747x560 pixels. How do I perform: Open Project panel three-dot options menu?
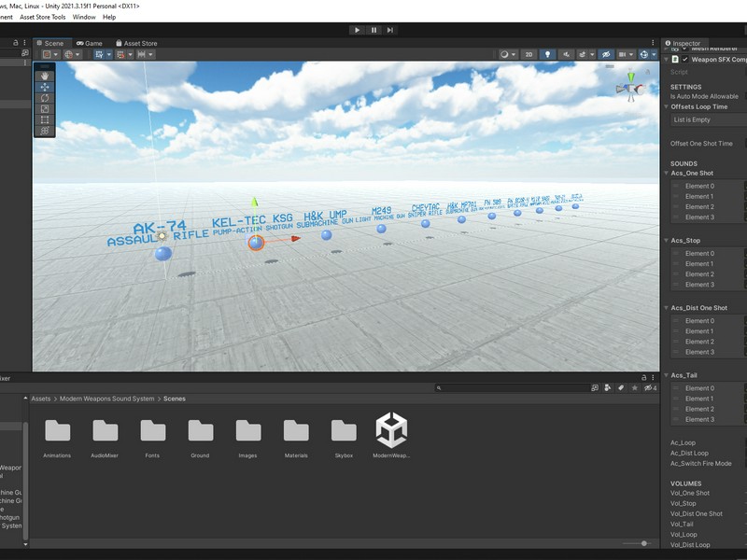tap(653, 377)
